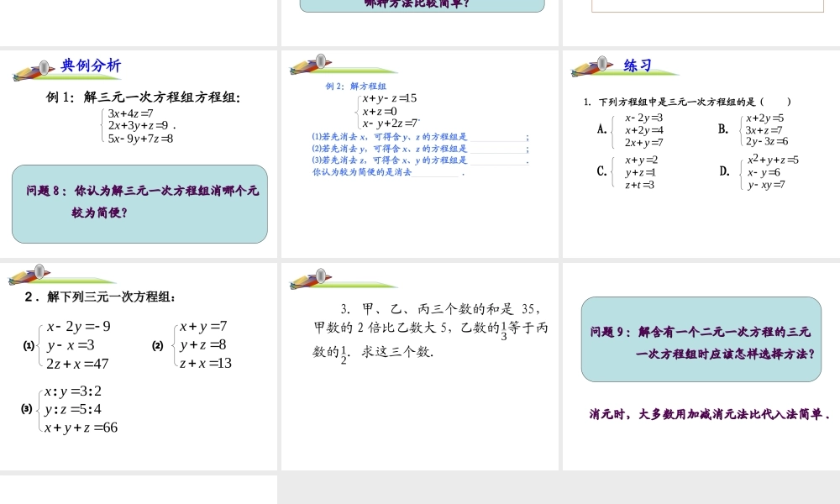840x504 pixels.
Task: Open the 练习 multiple-choice slide
Action: click(701, 154)
